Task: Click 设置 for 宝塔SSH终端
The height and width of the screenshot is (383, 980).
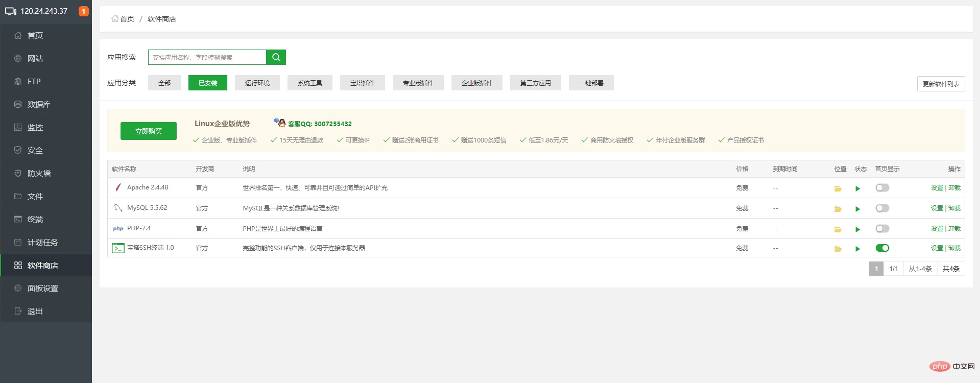Action: (x=937, y=248)
